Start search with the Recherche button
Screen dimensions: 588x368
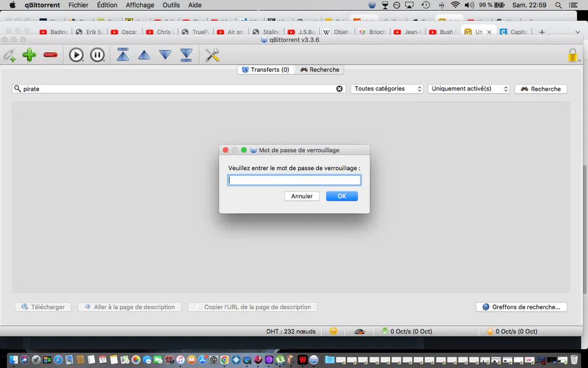(x=541, y=89)
